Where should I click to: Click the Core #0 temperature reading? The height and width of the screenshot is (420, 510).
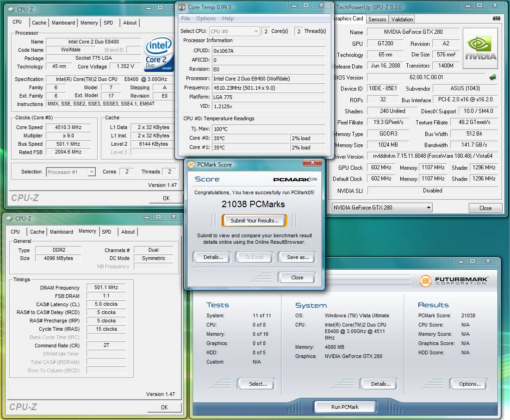(x=250, y=138)
